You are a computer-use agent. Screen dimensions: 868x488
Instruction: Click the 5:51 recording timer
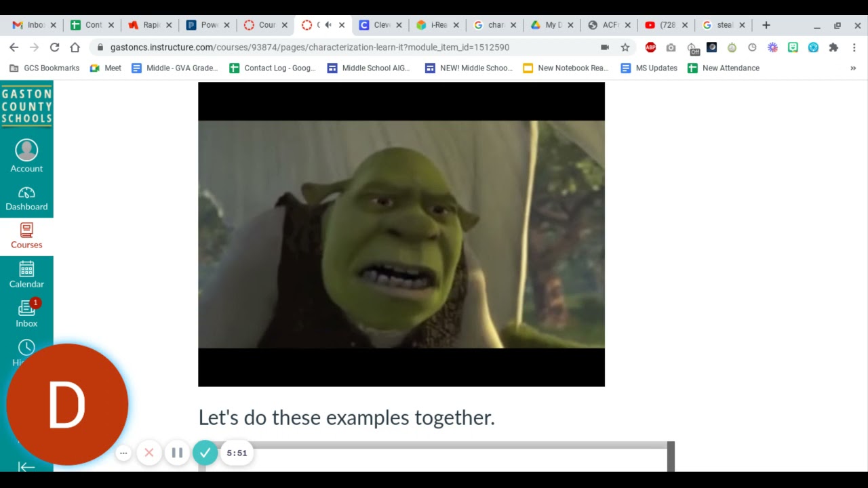[237, 453]
